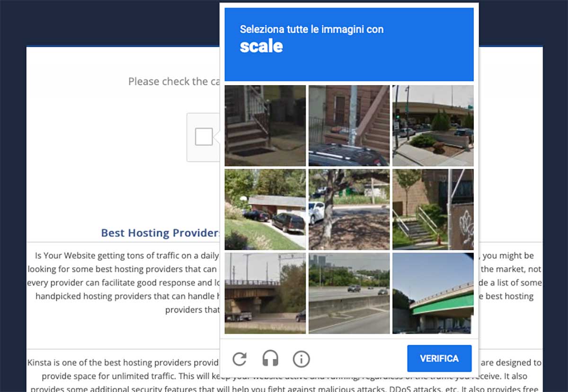The image size is (568, 392).
Task: Click the 'scale' keyword in header
Action: [261, 46]
